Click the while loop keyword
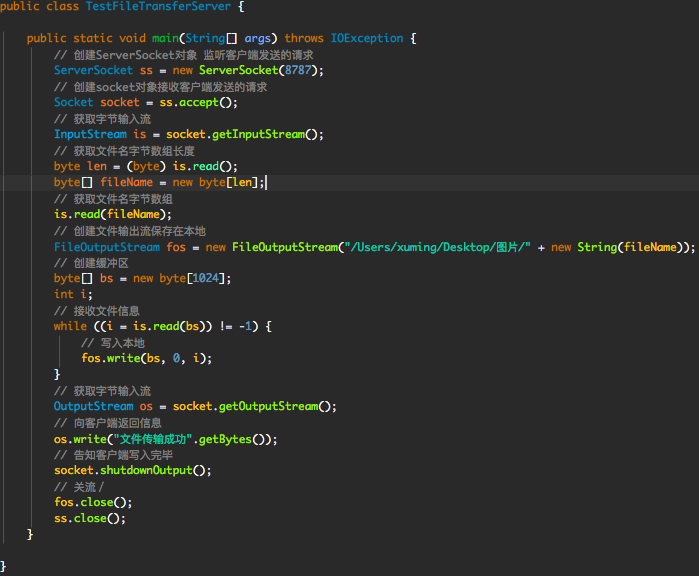 (x=70, y=327)
